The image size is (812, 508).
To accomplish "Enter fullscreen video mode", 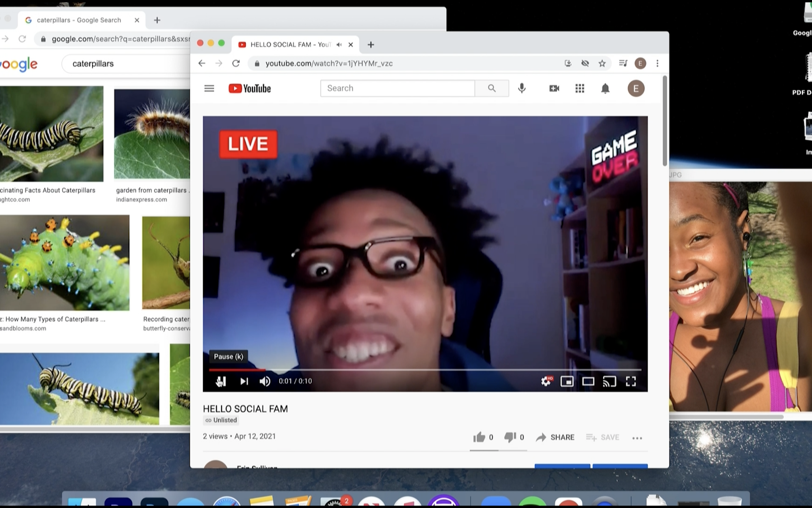I will point(631,381).
